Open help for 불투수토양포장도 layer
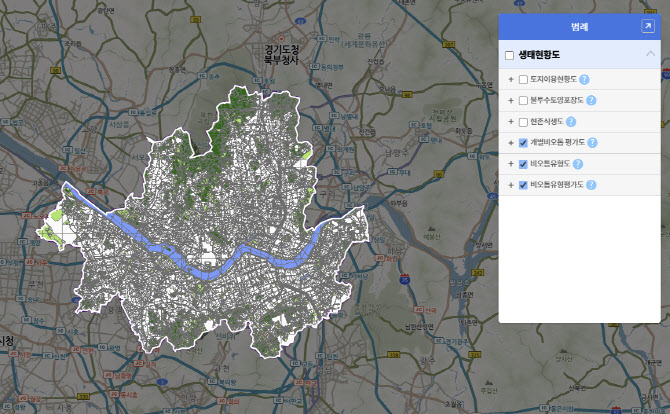The height and width of the screenshot is (414, 670). tap(591, 101)
